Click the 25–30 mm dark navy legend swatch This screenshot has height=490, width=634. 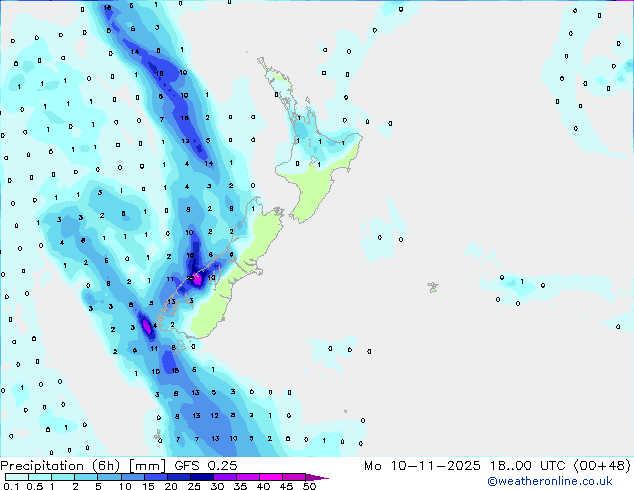pos(202,477)
